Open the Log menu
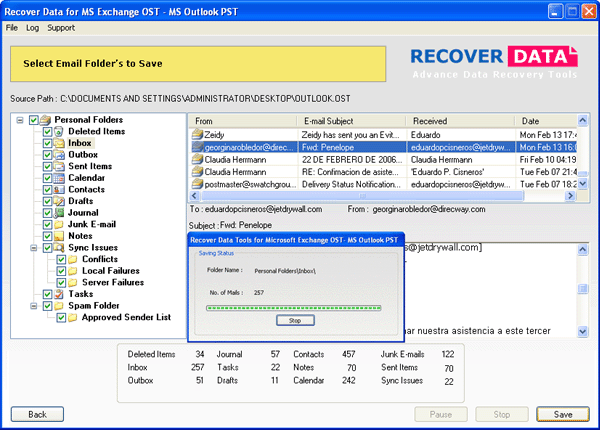This screenshot has width=600, height=430. tap(33, 28)
